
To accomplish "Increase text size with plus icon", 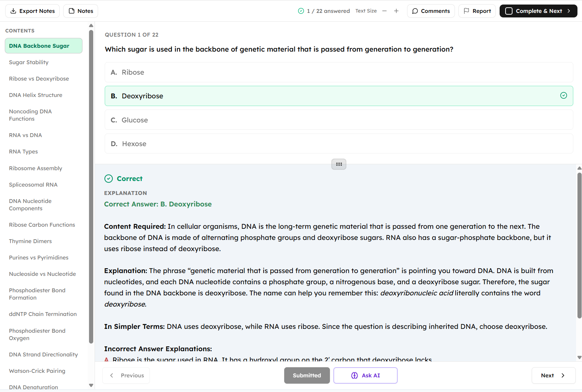I will point(396,11).
